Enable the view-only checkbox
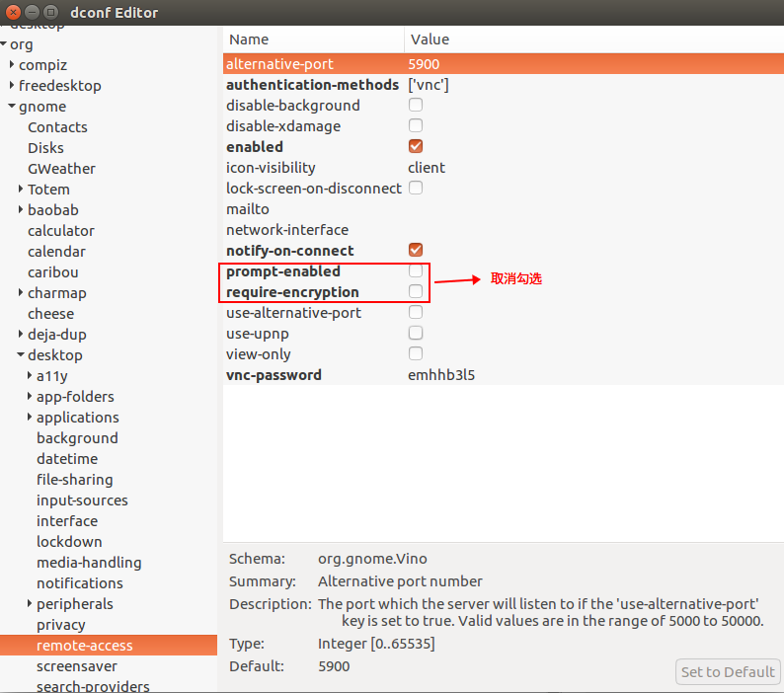Screen dimensions: 784x693 [x=416, y=354]
